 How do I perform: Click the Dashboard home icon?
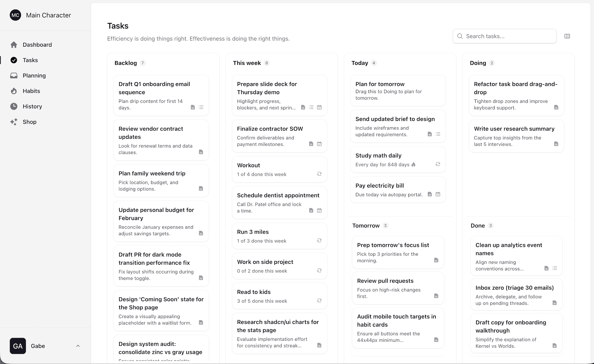[14, 45]
